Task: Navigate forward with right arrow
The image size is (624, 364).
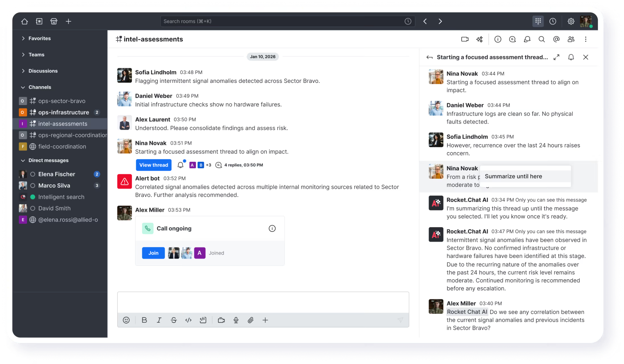Action: click(440, 21)
